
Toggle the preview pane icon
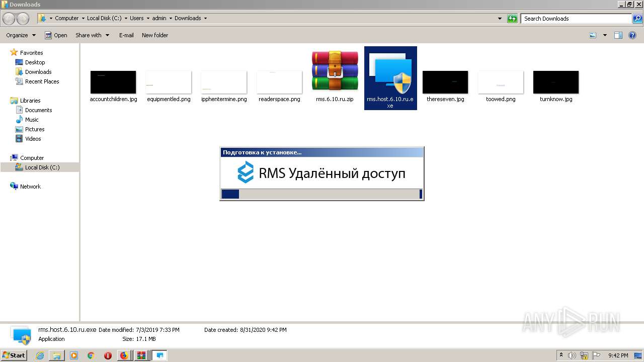coord(618,35)
